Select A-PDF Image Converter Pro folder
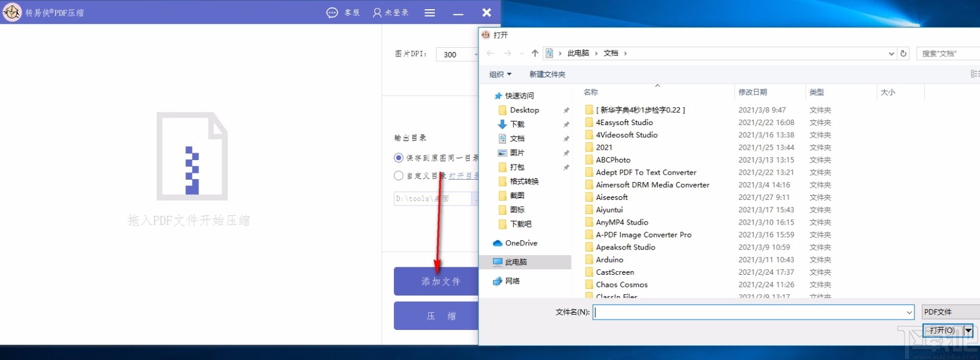Screen dimensions: 980x360 (x=643, y=234)
